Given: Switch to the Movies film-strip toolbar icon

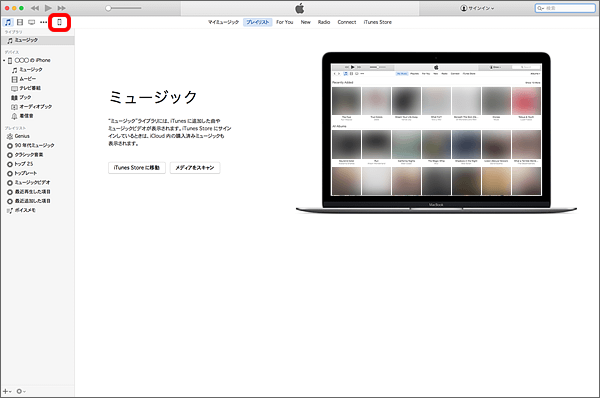Looking at the screenshot, I should [20, 22].
